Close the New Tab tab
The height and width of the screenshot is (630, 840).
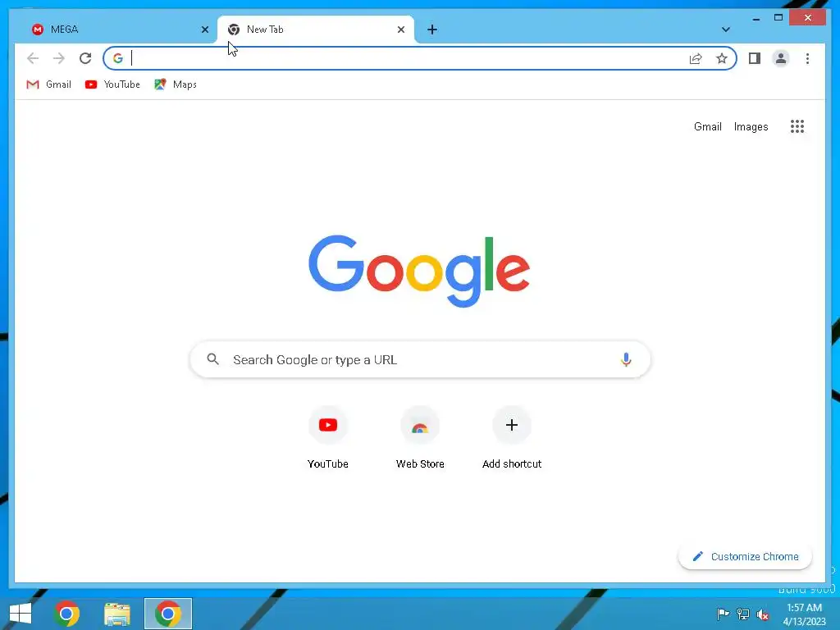400,30
